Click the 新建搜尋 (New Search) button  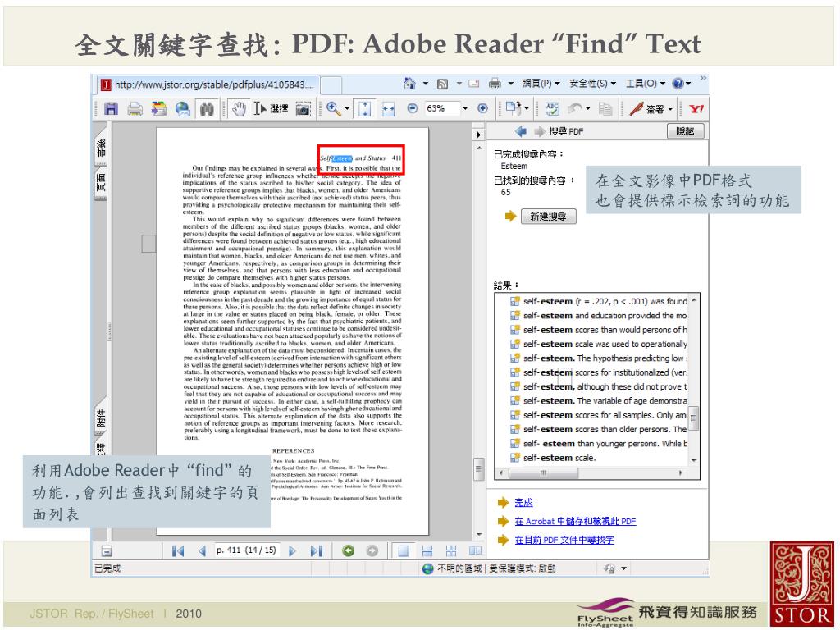click(548, 217)
